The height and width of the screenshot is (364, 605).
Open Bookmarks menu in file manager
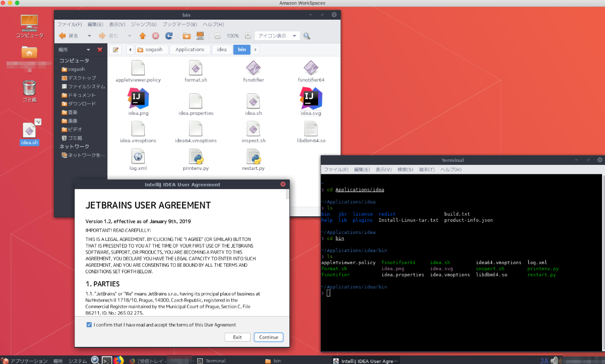point(179,24)
